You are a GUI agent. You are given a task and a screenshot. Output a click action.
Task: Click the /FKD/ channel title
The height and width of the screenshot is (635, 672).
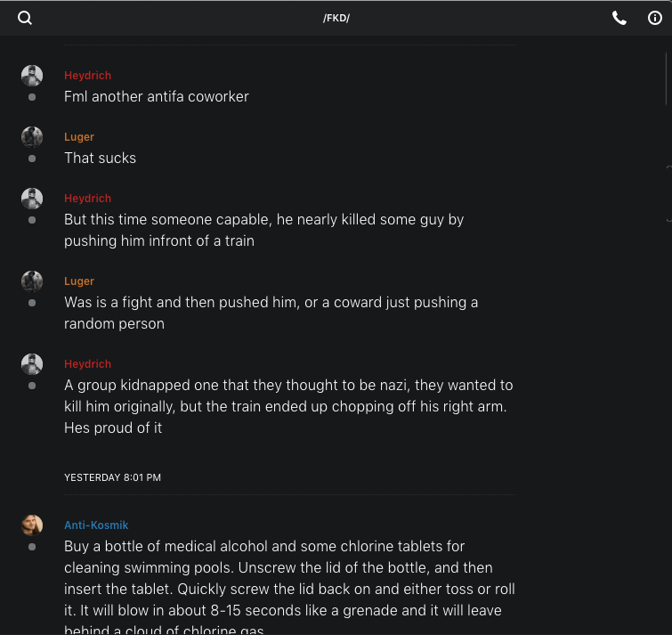pyautogui.click(x=336, y=18)
